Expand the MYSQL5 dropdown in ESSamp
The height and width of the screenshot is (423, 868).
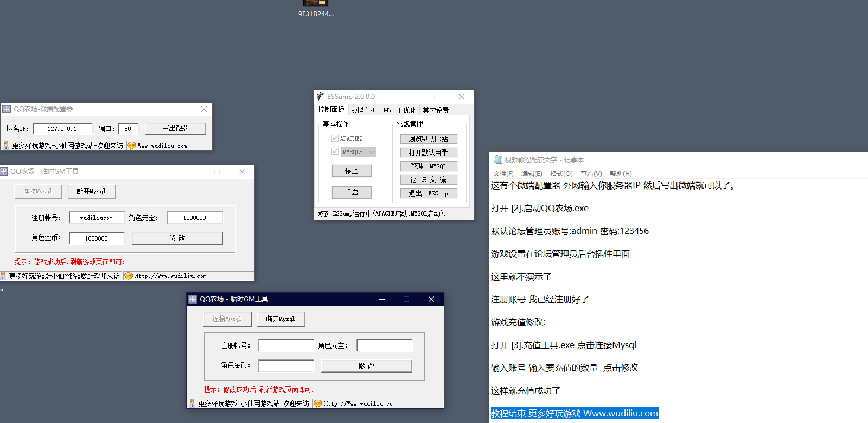372,152
